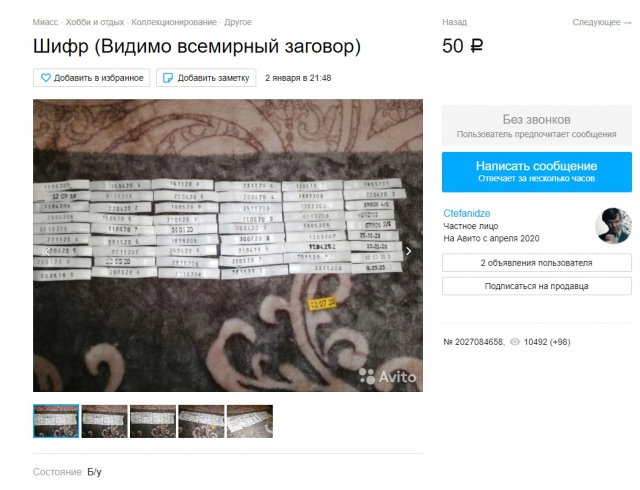Select the second photo thumbnail

click(104, 421)
